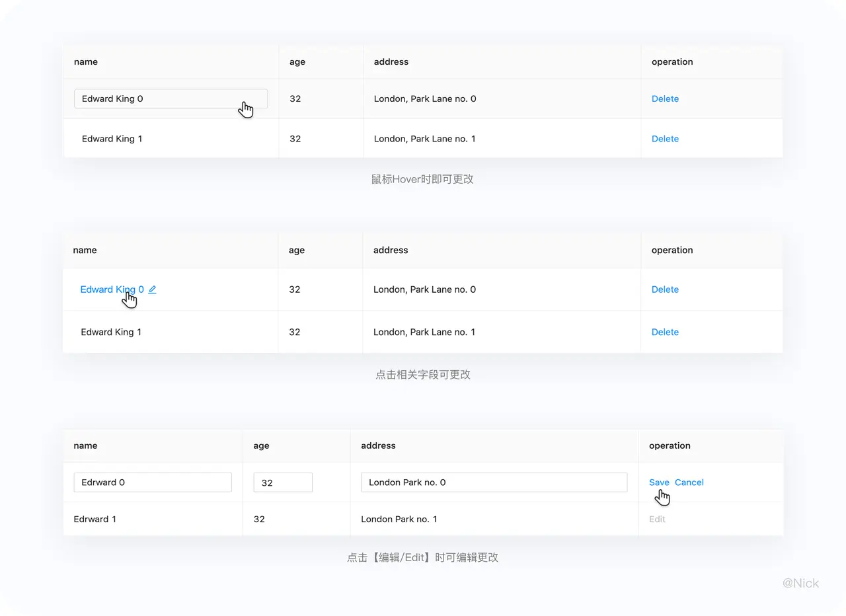Click London, Park Lane no. 1 in middle table
Viewport: 846px width, 616px height.
pyautogui.click(x=424, y=332)
